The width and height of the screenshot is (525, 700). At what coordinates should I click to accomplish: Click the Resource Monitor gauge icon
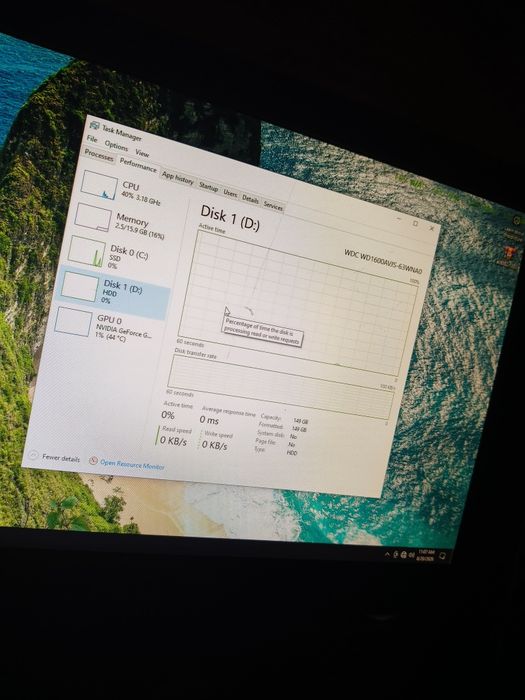coord(93,460)
